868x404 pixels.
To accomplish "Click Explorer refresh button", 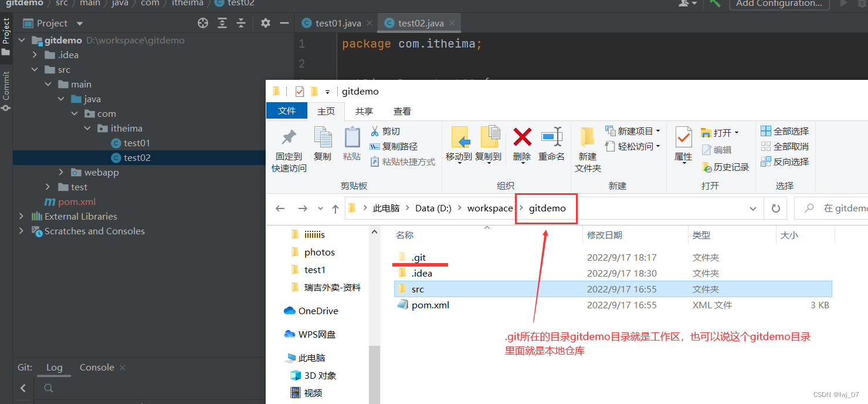I will coord(775,208).
